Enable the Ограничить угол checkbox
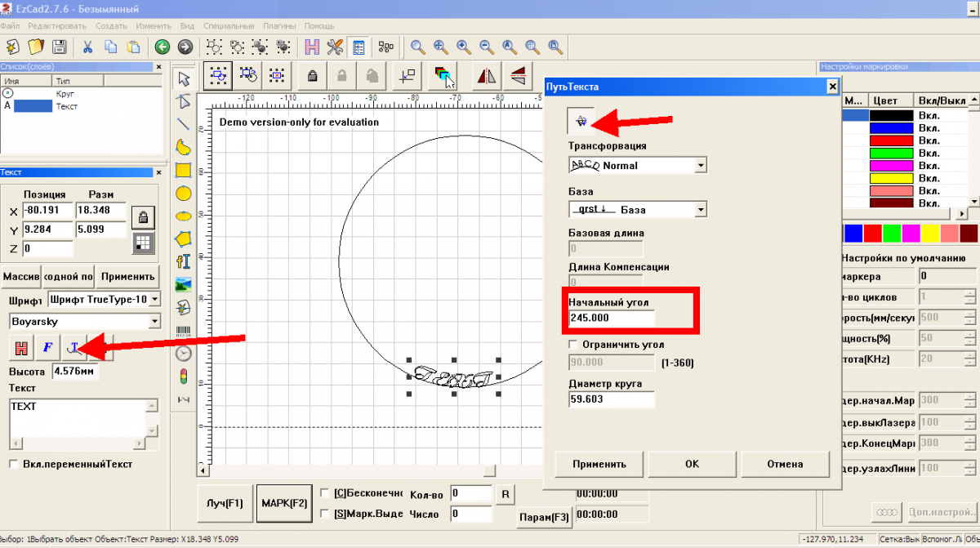Screen dimensions: 980x548 coord(573,345)
